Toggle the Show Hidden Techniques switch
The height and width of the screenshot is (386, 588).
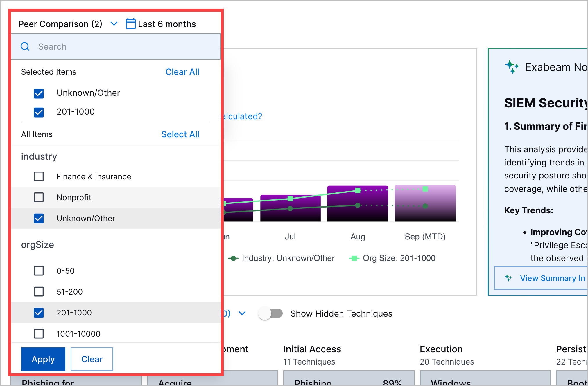pos(270,313)
